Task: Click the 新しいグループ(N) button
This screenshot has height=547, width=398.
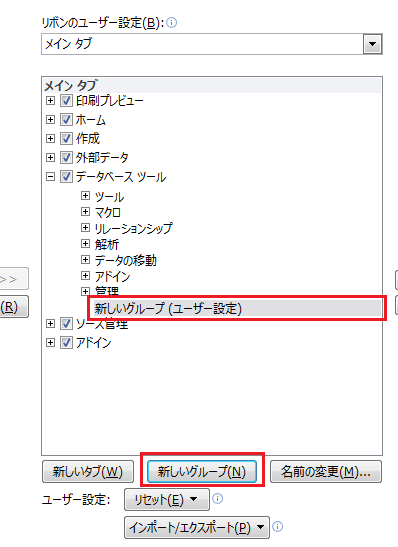Action: coord(202,472)
